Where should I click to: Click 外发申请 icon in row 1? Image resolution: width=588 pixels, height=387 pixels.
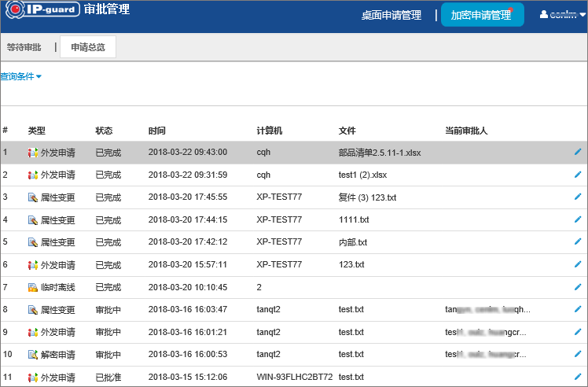(33, 153)
